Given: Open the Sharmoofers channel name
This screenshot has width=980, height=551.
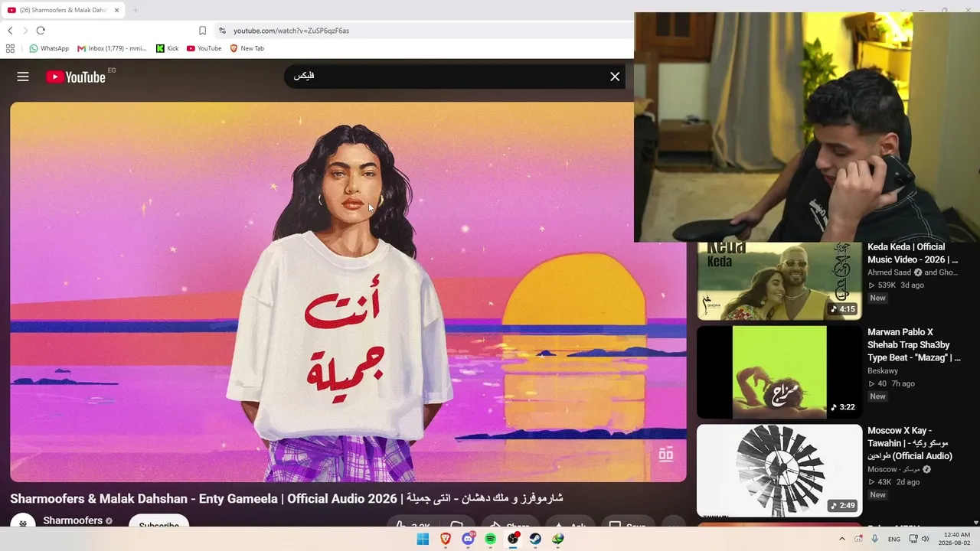Looking at the screenshot, I should point(73,520).
